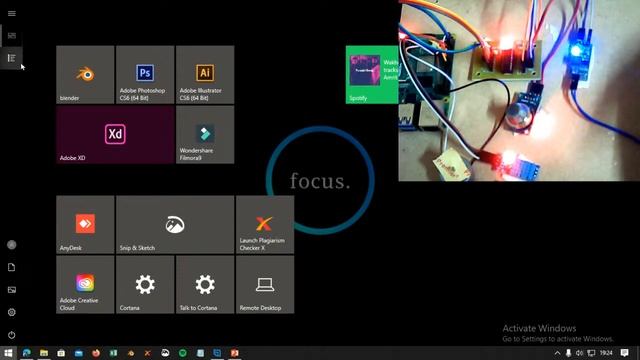Open the green Spotify live tile
This screenshot has height=360, width=640.
click(372, 75)
